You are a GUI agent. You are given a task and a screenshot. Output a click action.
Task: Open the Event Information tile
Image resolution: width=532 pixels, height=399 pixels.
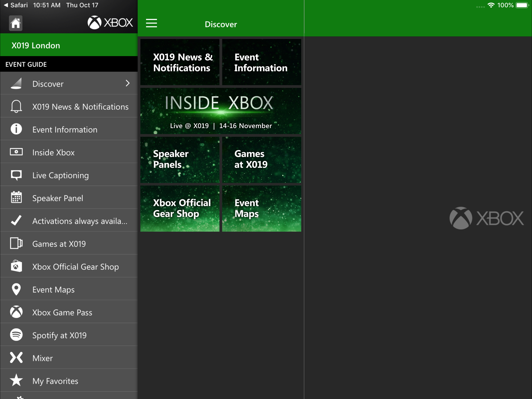pos(262,62)
